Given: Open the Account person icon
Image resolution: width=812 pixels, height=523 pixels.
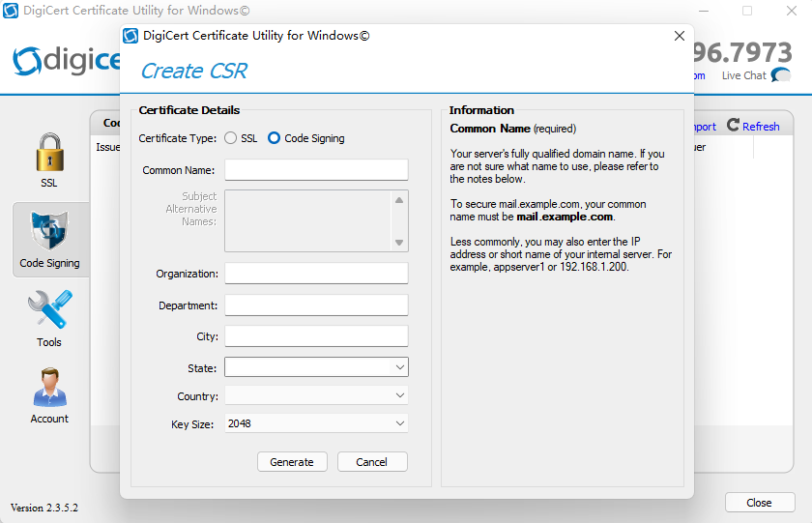Looking at the screenshot, I should [49, 388].
